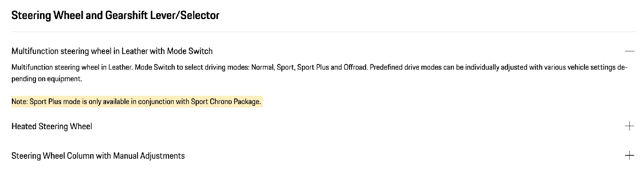This screenshot has height=174, width=644.
Task: Expand Heated Steering Wheel using plus icon
Action: [629, 126]
